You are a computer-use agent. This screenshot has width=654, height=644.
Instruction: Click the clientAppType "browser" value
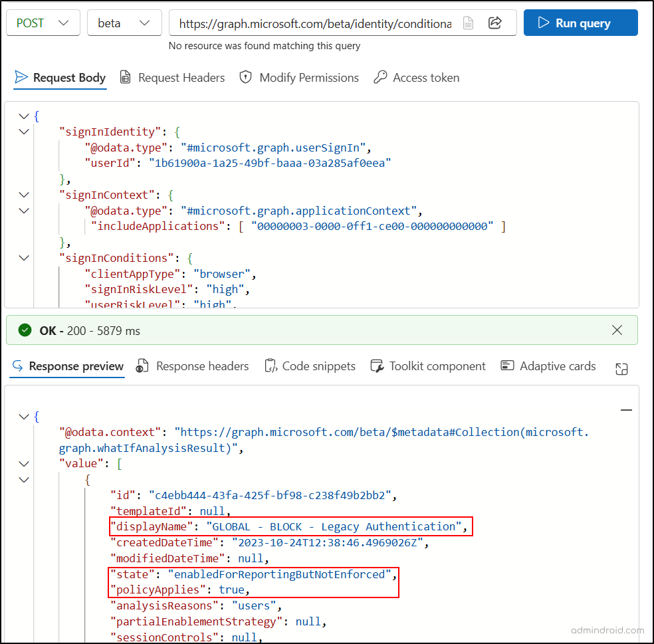pyautogui.click(x=222, y=274)
